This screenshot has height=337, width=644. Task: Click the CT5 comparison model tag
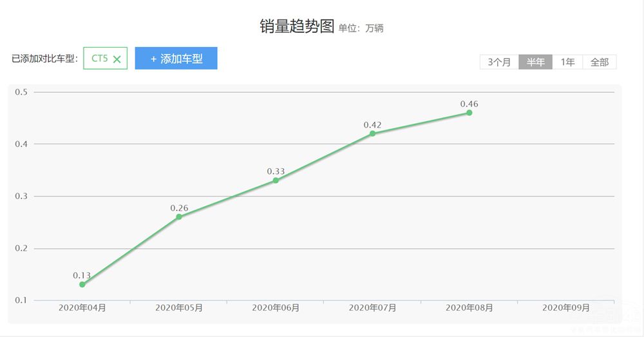[100, 59]
